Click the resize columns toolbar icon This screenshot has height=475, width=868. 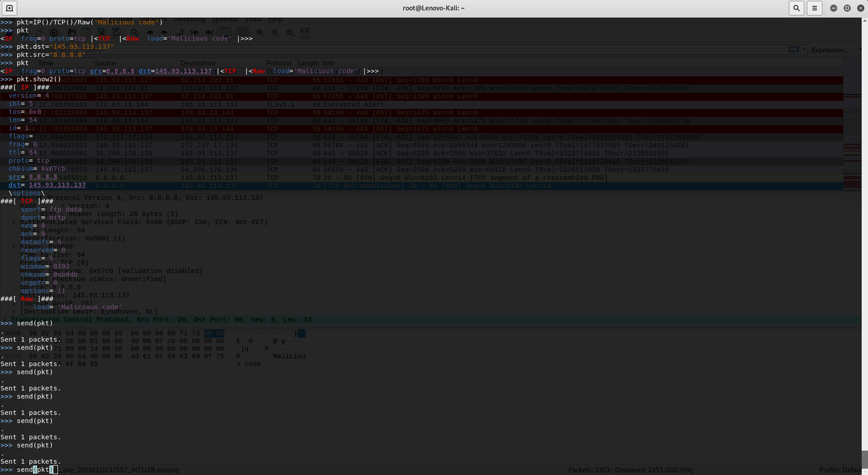click(305, 33)
